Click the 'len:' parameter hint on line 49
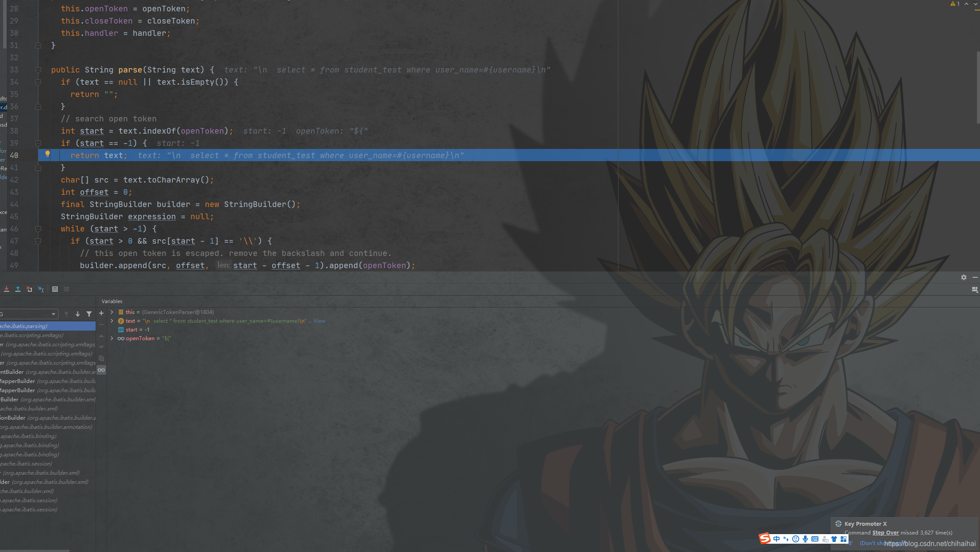The width and height of the screenshot is (980, 552). tap(224, 265)
